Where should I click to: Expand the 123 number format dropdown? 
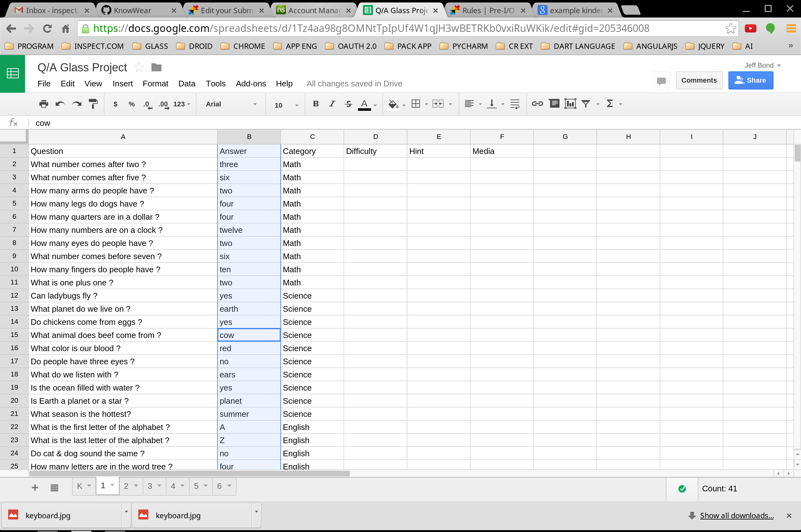[181, 104]
